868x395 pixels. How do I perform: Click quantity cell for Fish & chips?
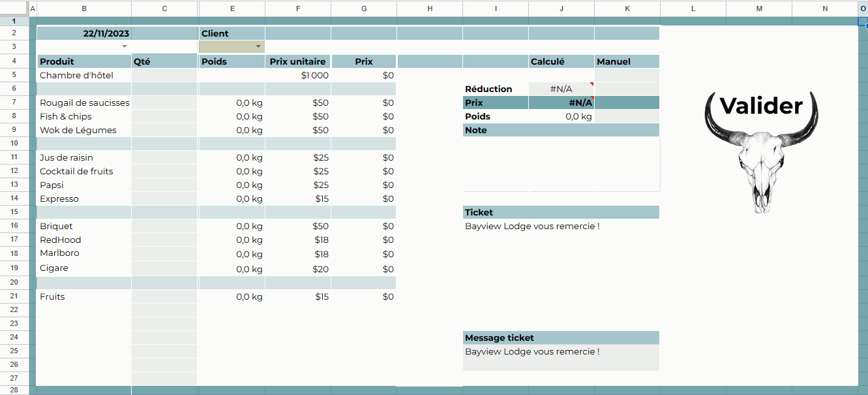164,116
